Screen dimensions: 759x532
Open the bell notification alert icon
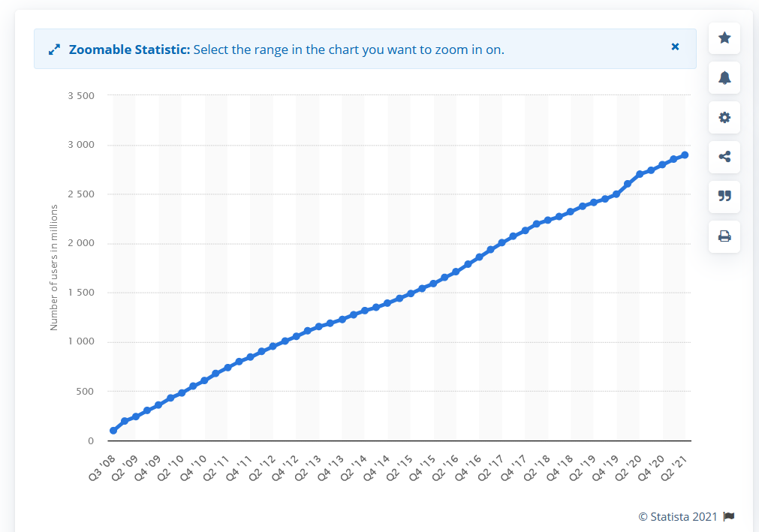724,77
